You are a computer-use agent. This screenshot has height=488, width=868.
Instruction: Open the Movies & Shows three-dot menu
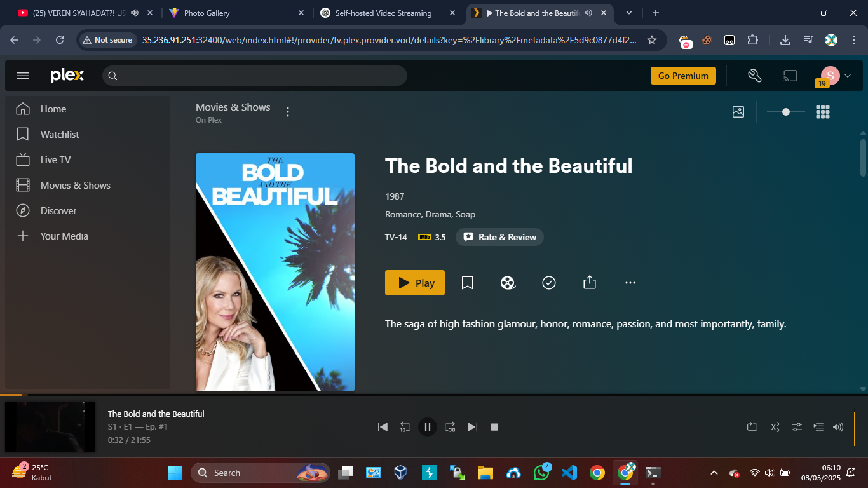click(x=288, y=112)
